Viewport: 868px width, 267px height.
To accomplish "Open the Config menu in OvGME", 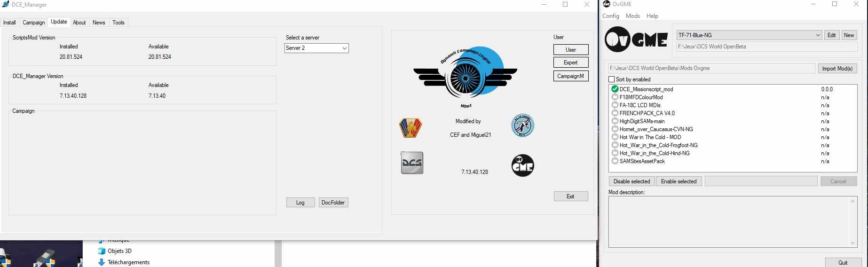I will [x=611, y=16].
